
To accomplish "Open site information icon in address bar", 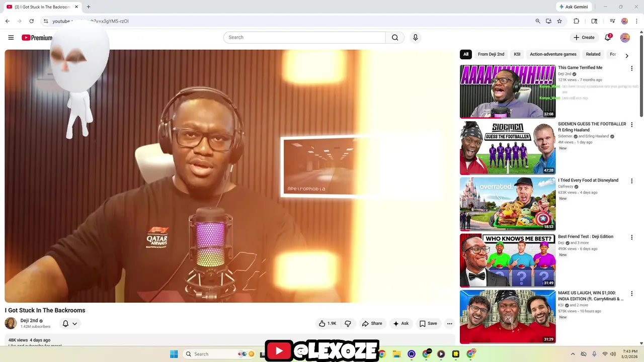I will pyautogui.click(x=46, y=21).
